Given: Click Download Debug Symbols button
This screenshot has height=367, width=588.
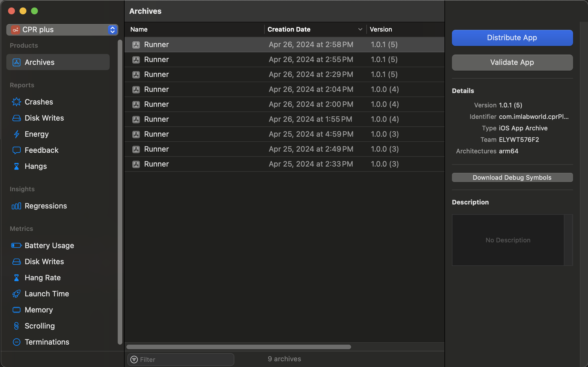Looking at the screenshot, I should [512, 177].
